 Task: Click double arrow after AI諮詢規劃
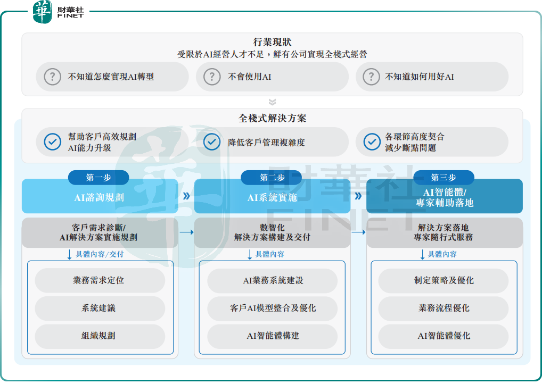(x=186, y=196)
